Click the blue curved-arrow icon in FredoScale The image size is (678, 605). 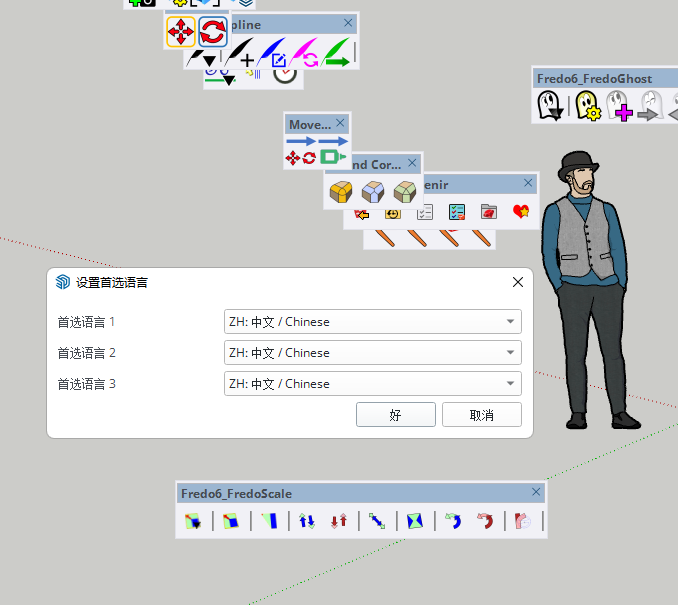pyautogui.click(x=453, y=520)
